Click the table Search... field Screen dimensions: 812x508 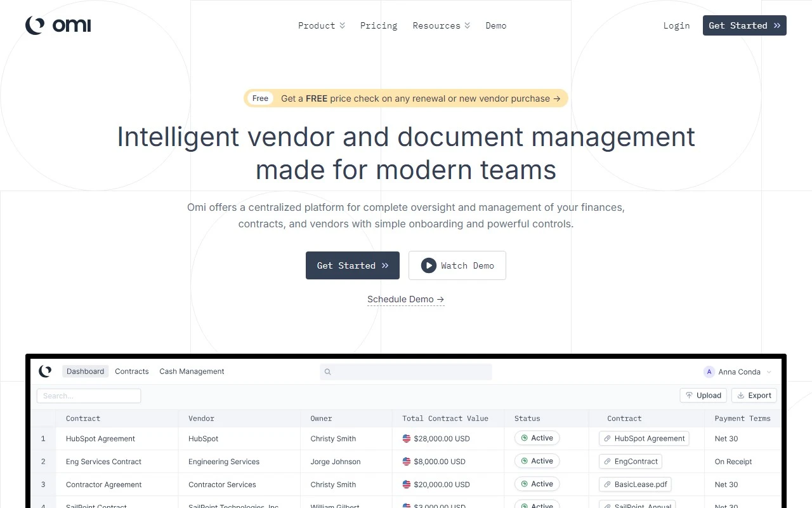pos(89,396)
